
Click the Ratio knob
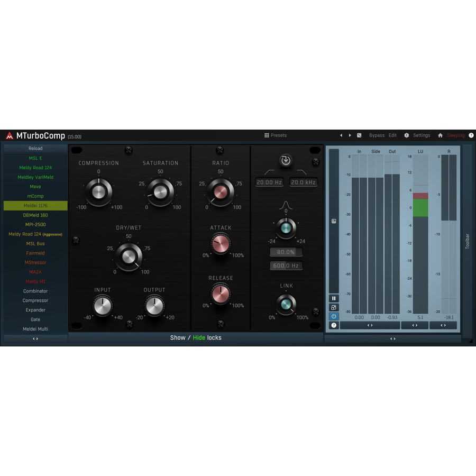pyautogui.click(x=221, y=192)
